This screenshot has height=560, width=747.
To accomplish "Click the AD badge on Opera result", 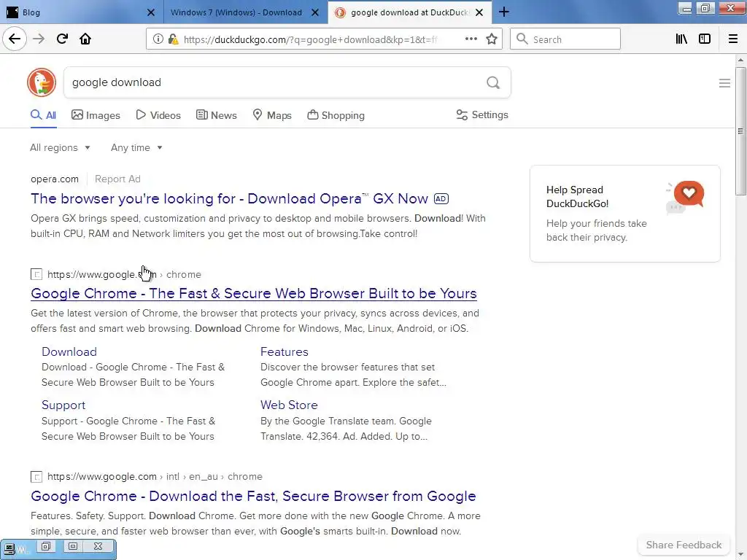I will 441,199.
